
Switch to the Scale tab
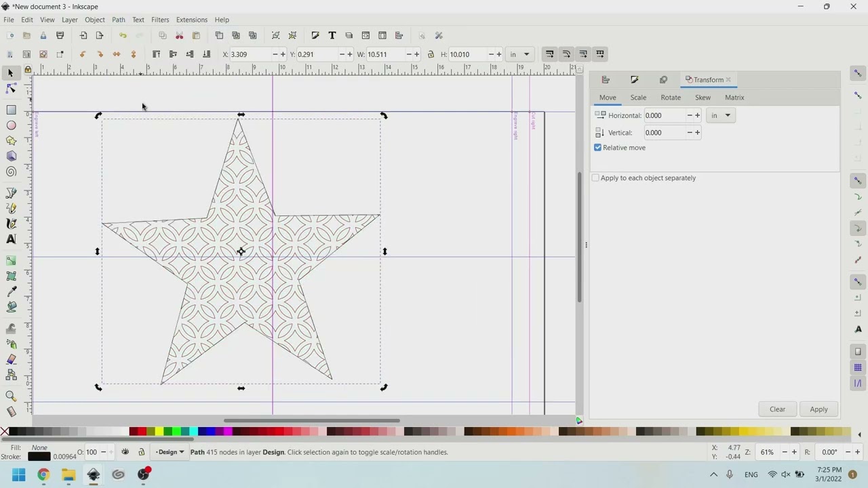tap(638, 98)
